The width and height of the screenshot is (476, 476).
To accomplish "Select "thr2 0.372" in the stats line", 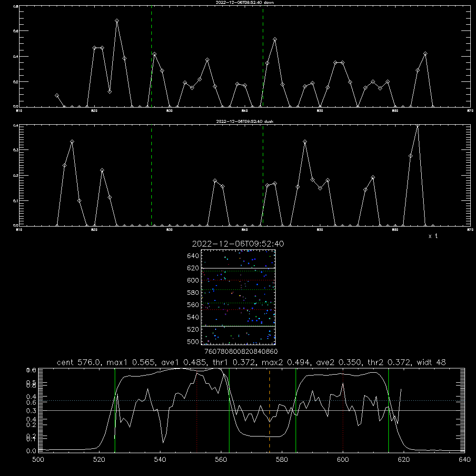I will (389, 362).
